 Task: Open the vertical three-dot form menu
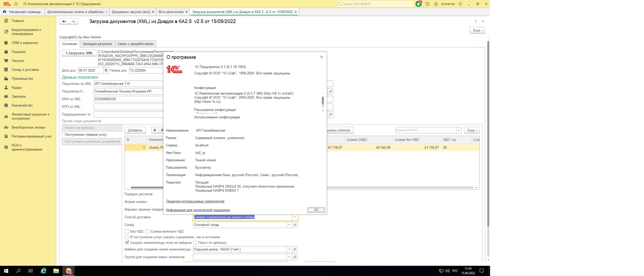pyautogui.click(x=476, y=21)
